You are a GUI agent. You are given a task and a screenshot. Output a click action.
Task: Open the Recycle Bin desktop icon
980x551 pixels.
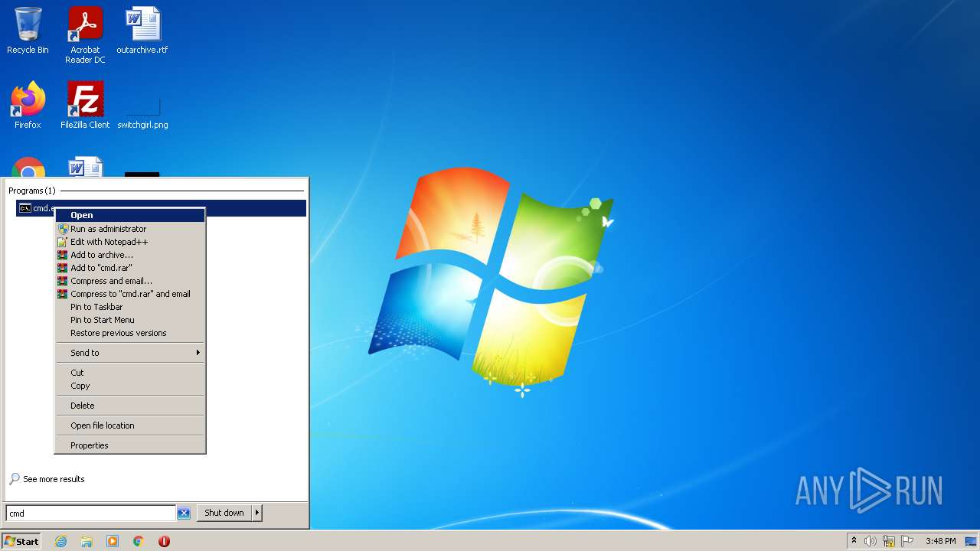[x=28, y=31]
